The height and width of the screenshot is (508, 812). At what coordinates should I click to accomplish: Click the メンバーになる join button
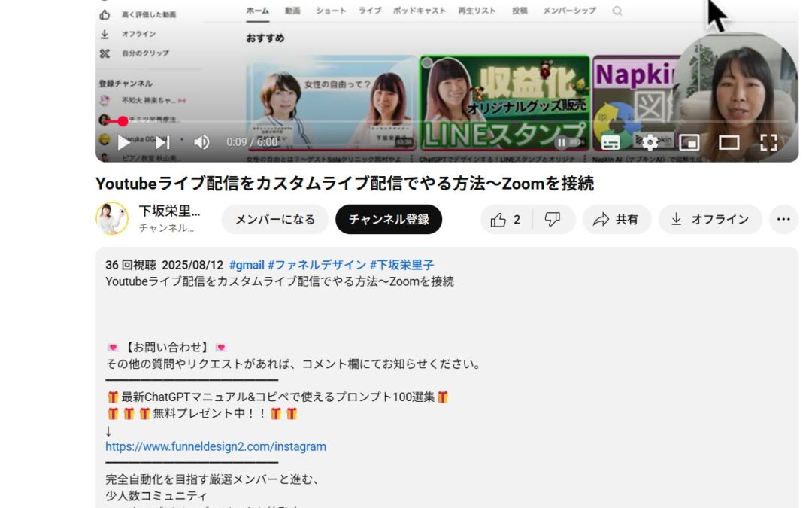click(275, 220)
